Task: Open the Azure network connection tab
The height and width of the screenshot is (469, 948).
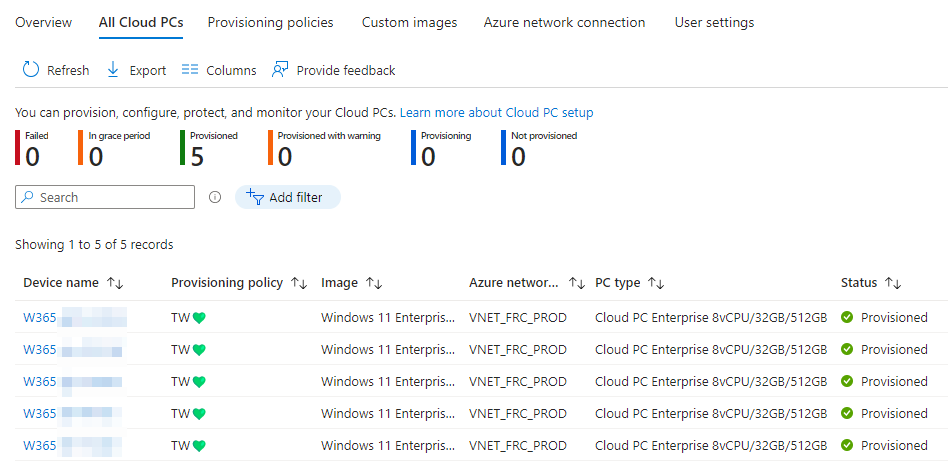Action: tap(564, 22)
